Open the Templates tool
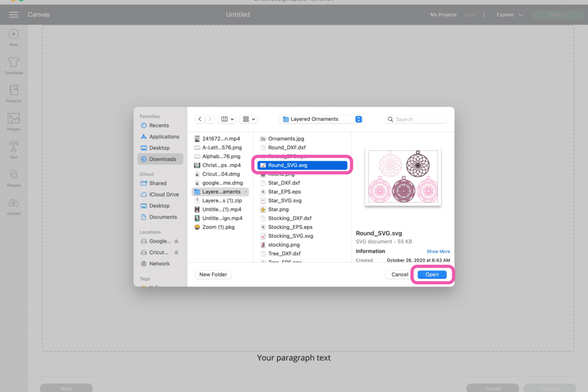588x392 pixels. pyautogui.click(x=14, y=65)
